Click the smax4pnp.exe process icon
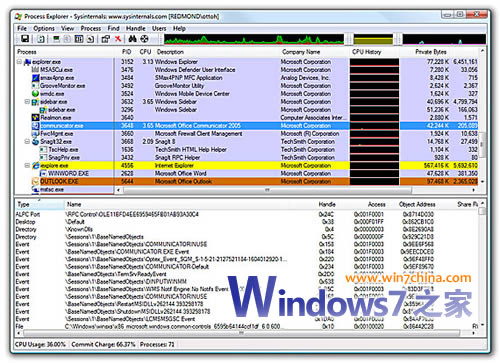This screenshot has height=363, width=500. pos(36,78)
